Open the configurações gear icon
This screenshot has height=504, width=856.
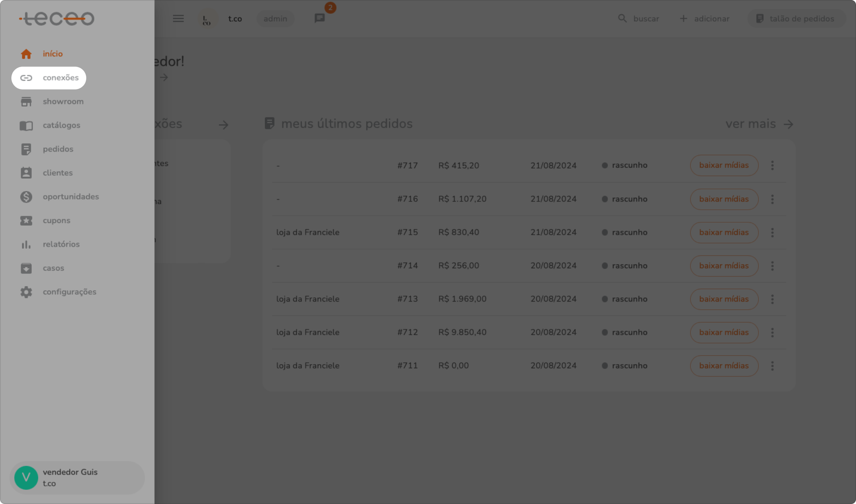click(x=26, y=292)
